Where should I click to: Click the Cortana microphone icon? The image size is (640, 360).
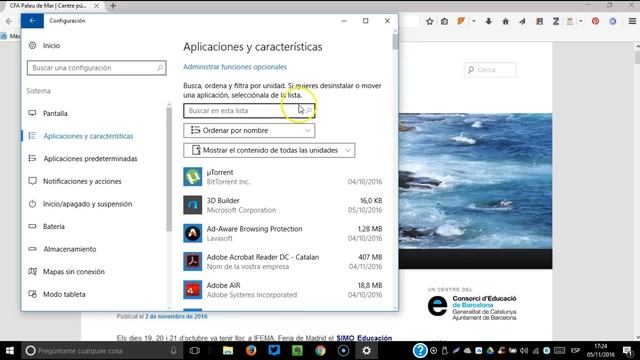pyautogui.click(x=173, y=351)
